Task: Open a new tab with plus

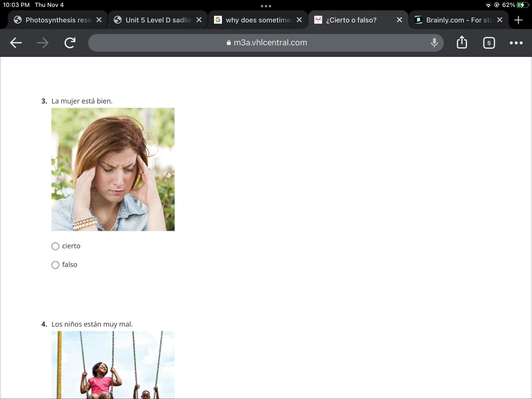Action: pyautogui.click(x=518, y=20)
